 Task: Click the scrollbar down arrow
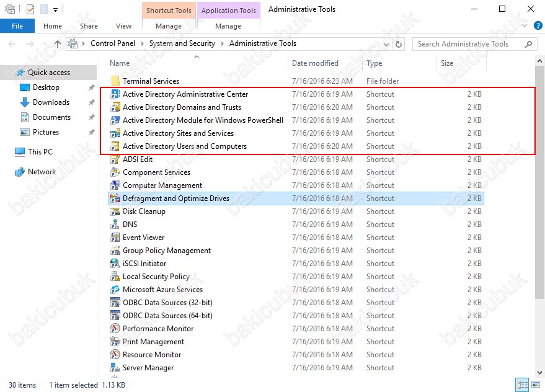pyautogui.click(x=539, y=373)
